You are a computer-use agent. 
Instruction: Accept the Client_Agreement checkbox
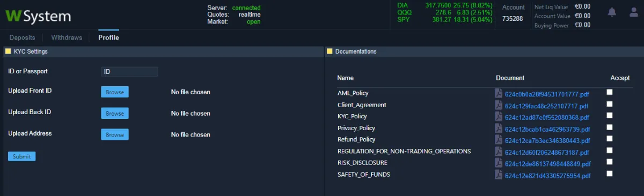[x=609, y=104]
